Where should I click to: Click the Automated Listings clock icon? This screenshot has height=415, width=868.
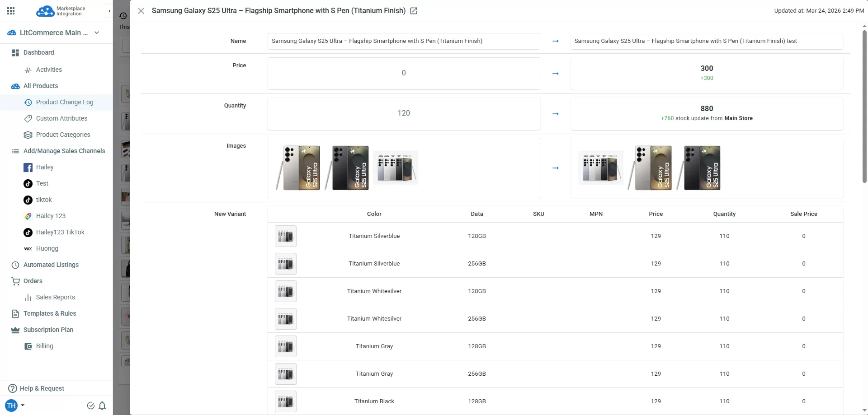[15, 265]
